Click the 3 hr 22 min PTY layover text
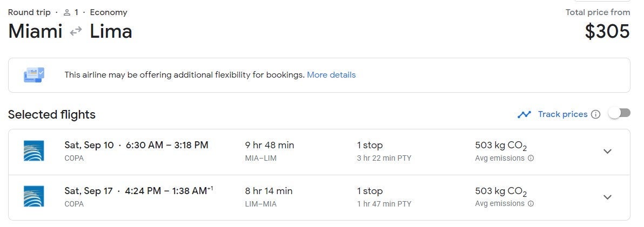Image resolution: width=644 pixels, height=227 pixels. click(x=384, y=159)
